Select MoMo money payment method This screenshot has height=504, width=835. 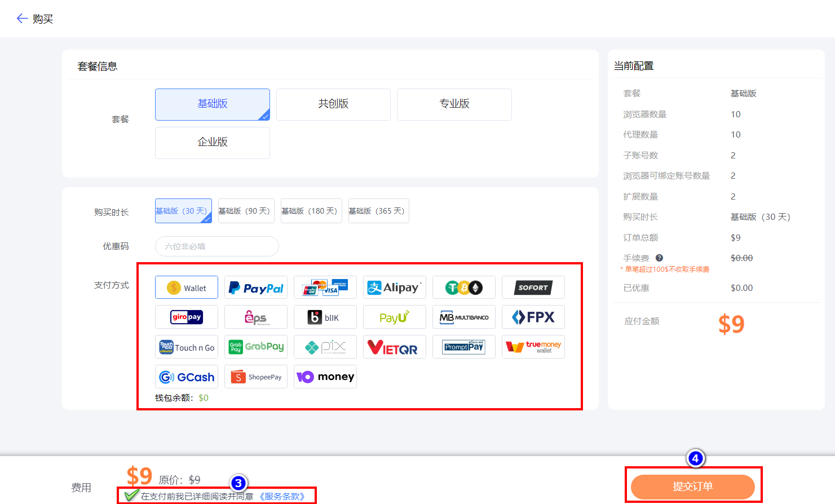[325, 377]
